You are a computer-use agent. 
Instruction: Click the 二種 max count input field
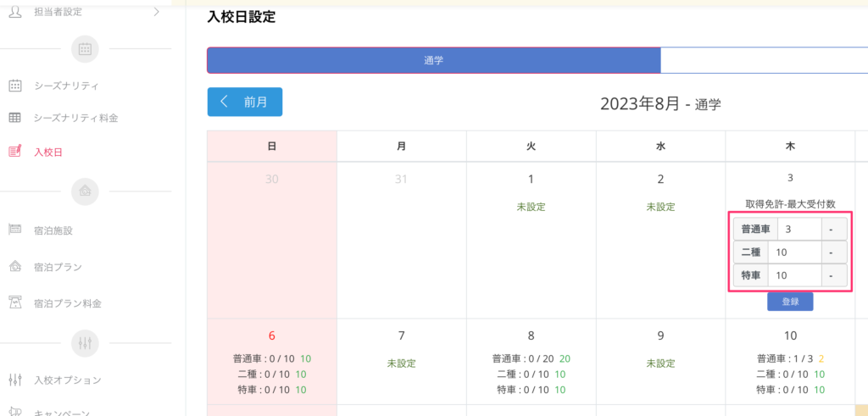pos(794,252)
